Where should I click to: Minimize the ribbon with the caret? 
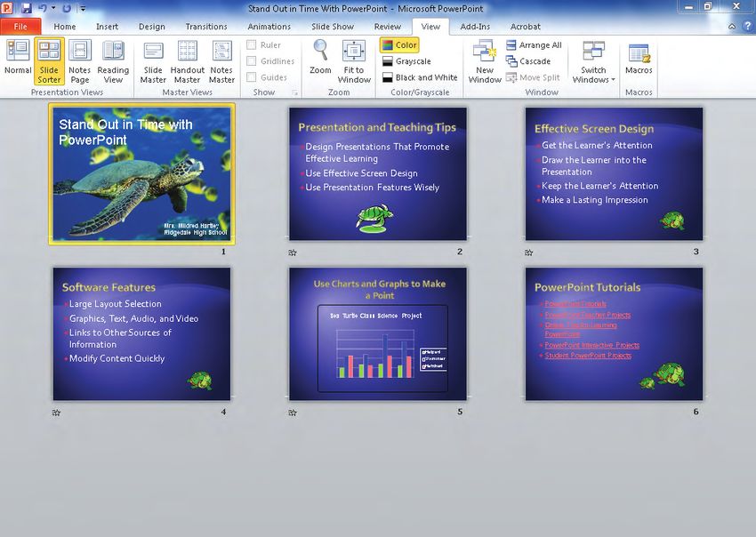tap(732, 27)
